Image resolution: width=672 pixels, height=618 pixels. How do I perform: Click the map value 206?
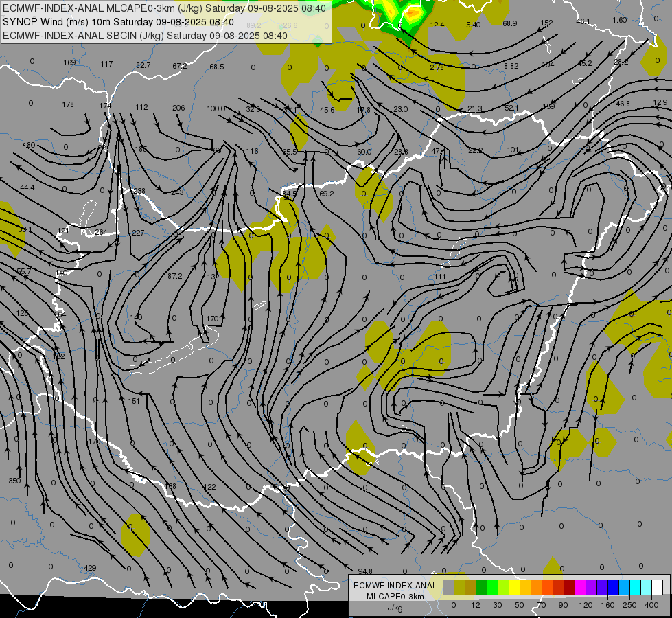click(178, 108)
